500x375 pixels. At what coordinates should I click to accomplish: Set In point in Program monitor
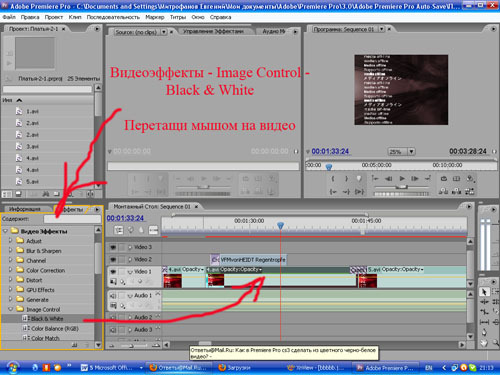tap(333, 179)
